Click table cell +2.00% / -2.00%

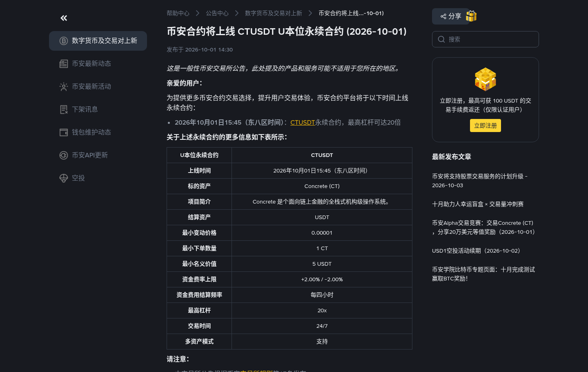click(x=322, y=279)
